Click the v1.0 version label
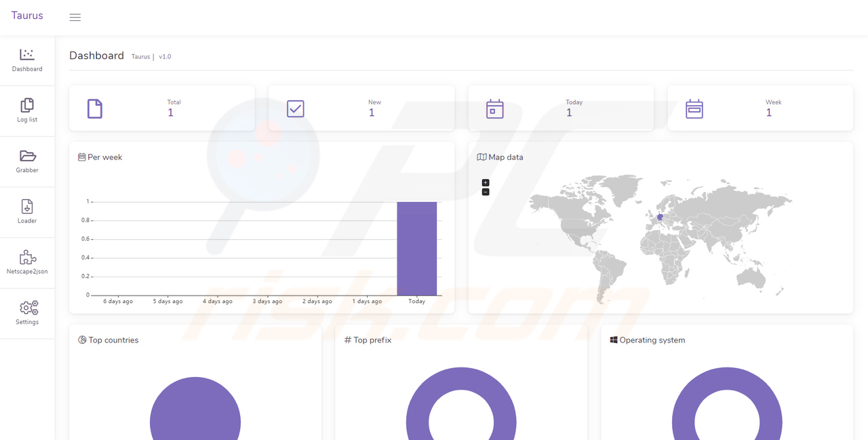 (x=165, y=57)
